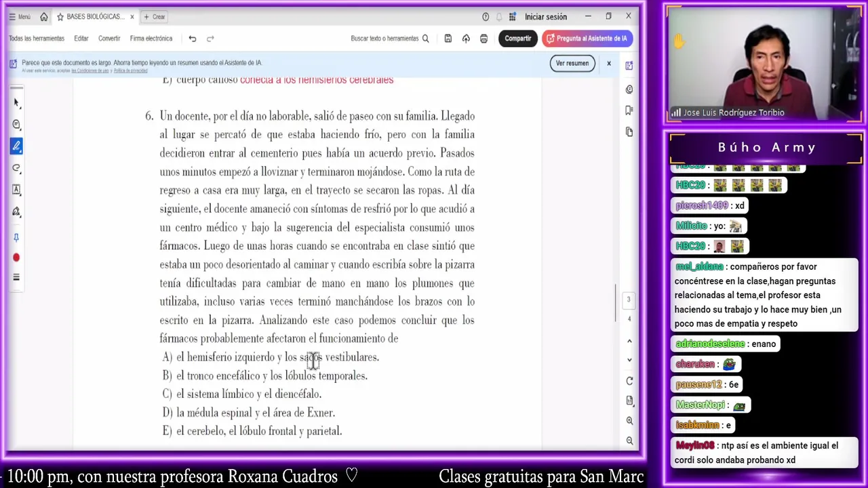
Task: Click the Crear new tab button
Action: 155,17
